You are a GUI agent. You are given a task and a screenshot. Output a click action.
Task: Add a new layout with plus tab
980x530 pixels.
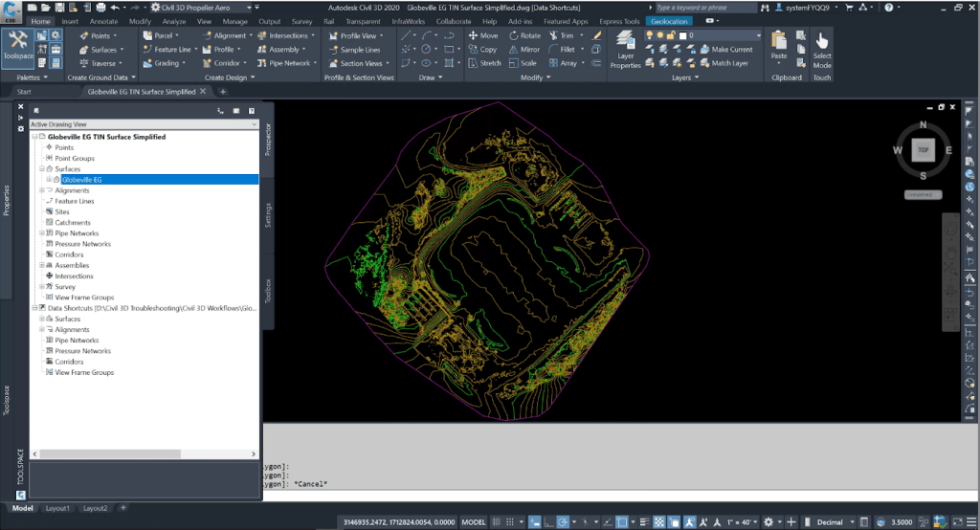click(123, 508)
